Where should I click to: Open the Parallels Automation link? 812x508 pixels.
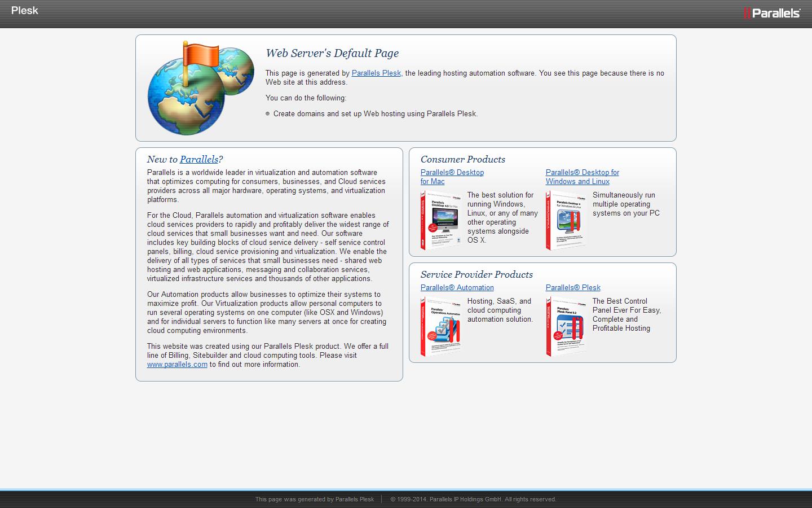tap(457, 287)
